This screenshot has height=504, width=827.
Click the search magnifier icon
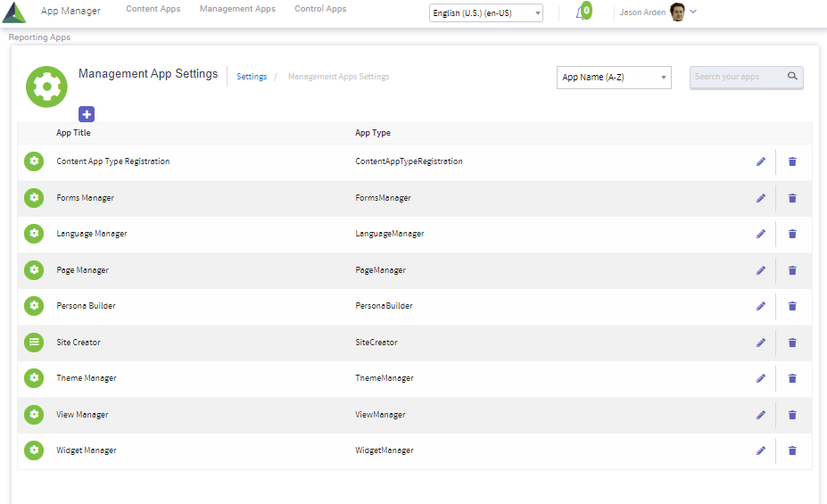(x=792, y=77)
